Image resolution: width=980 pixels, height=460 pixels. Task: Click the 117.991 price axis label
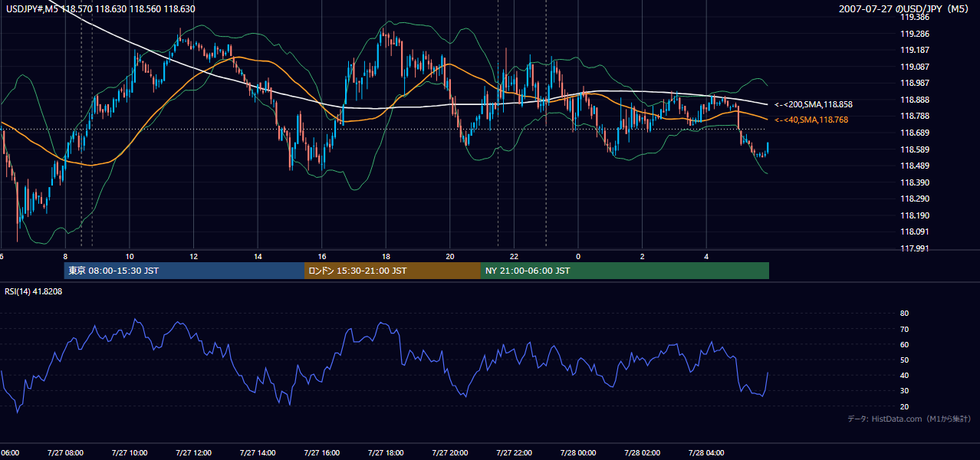[x=915, y=248]
